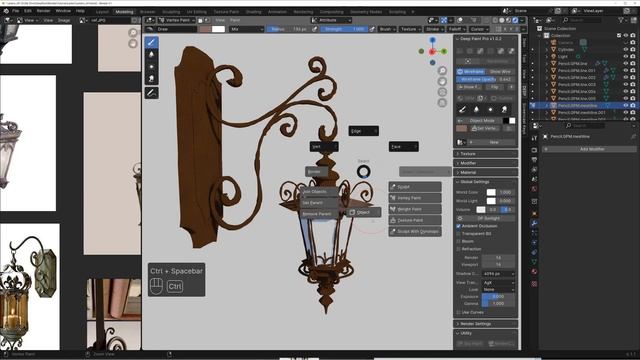The height and width of the screenshot is (360, 640).
Task: Click the outliner filter funnel icon
Action: pyautogui.click(x=622, y=20)
